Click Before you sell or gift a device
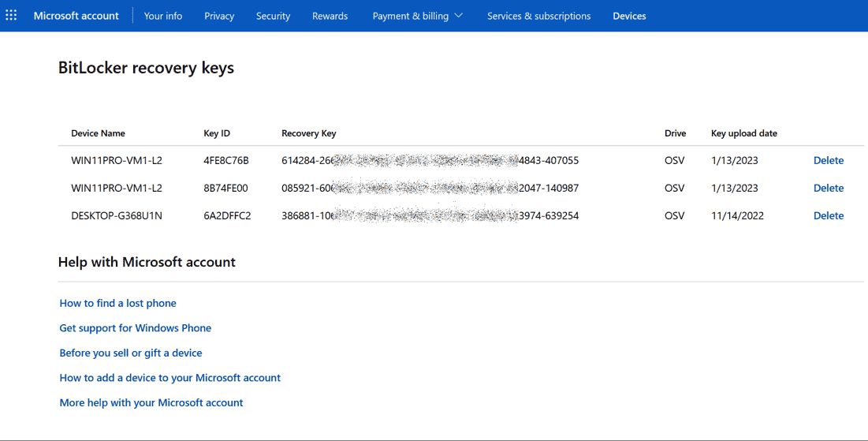 (131, 353)
